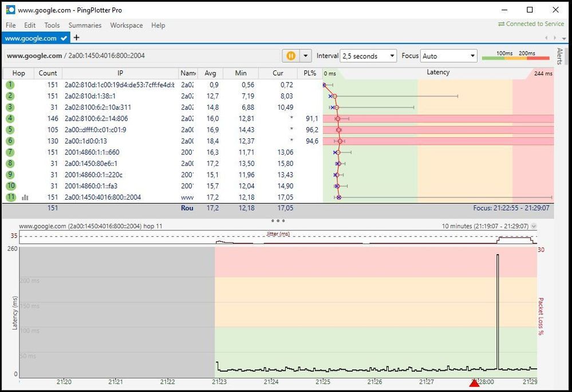Click the Latency graph column header
Screen dimensions: 572x392
click(438, 72)
